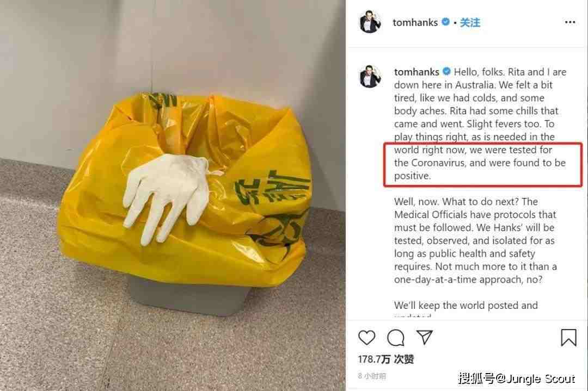Image resolution: width=588 pixels, height=391 pixels.
Task: Open the three-dot more options menu
Action: (x=569, y=22)
